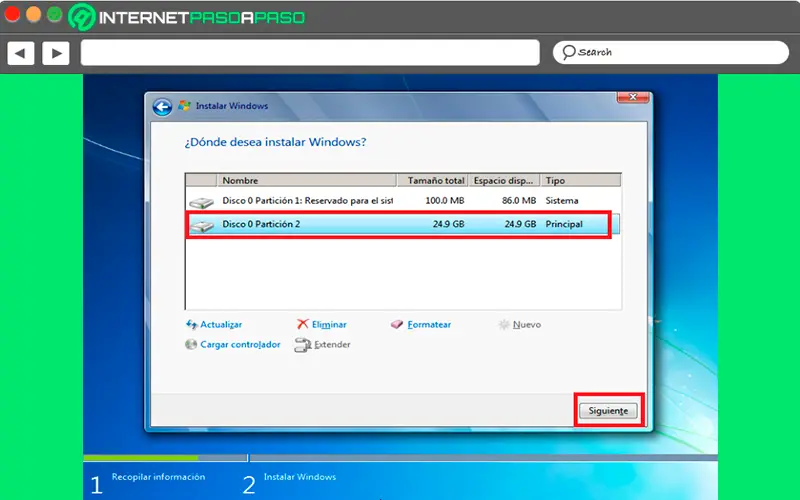The width and height of the screenshot is (800, 500).
Task: Click the Recopilar información step label
Action: coord(159,477)
